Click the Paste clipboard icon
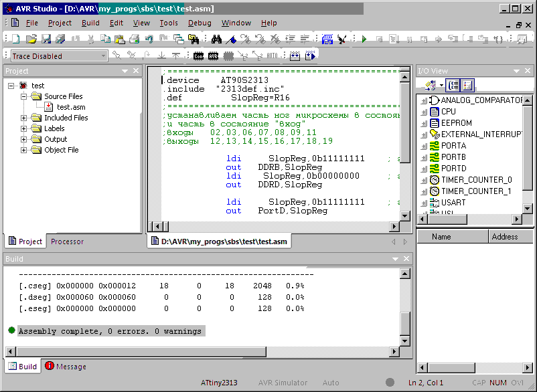The height and width of the screenshot is (392, 537). [120, 39]
